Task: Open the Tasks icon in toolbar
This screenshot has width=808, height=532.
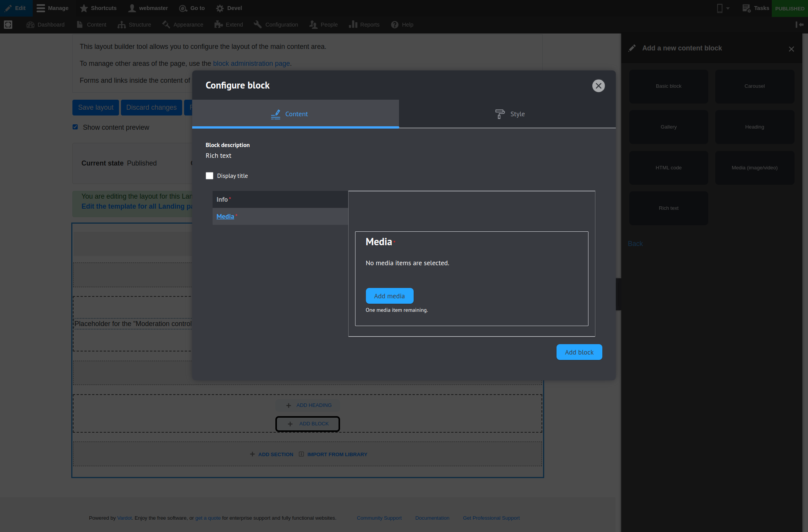Action: [x=746, y=8]
